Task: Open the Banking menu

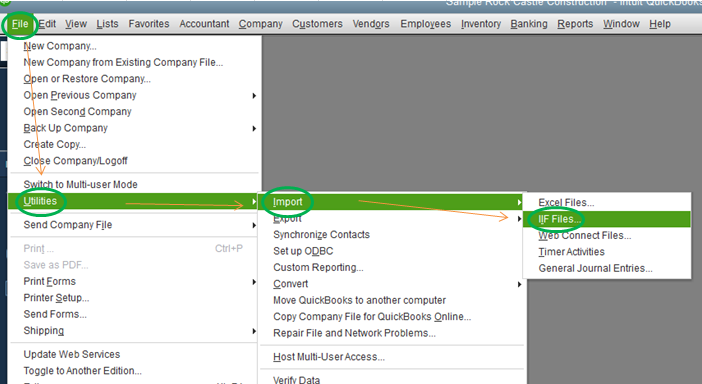Action: click(x=529, y=24)
